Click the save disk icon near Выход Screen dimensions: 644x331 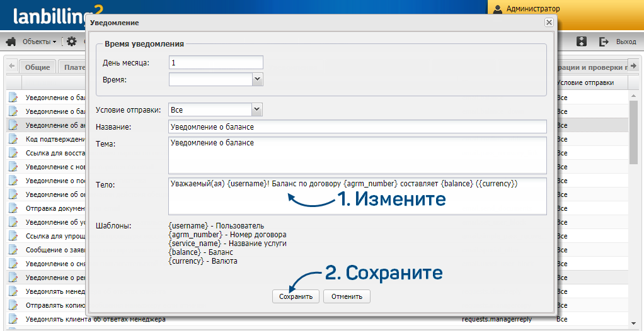(582, 42)
